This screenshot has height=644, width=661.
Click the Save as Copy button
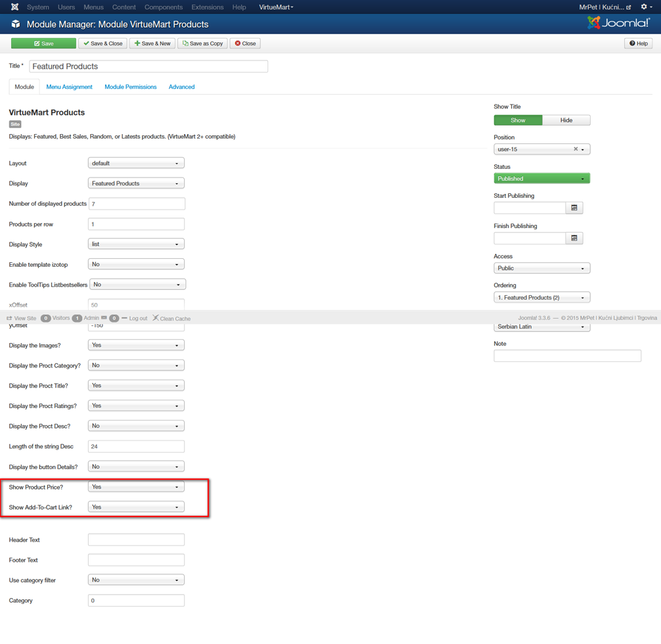[202, 43]
